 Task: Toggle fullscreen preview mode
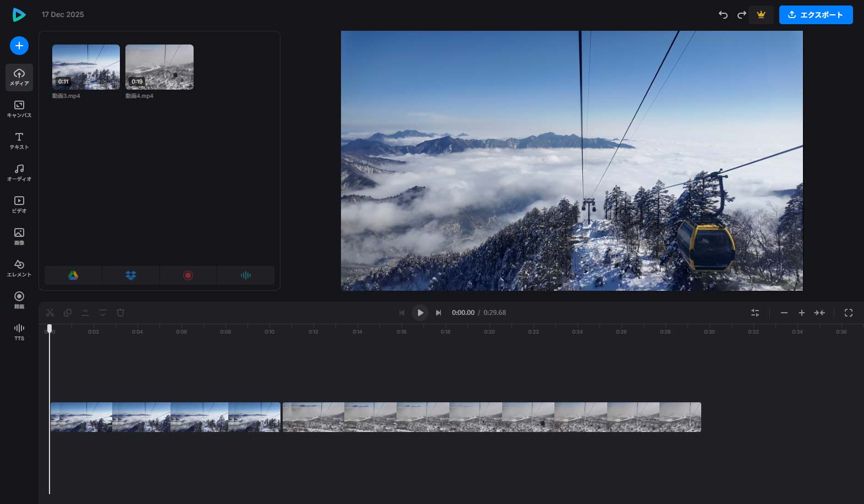pyautogui.click(x=849, y=313)
